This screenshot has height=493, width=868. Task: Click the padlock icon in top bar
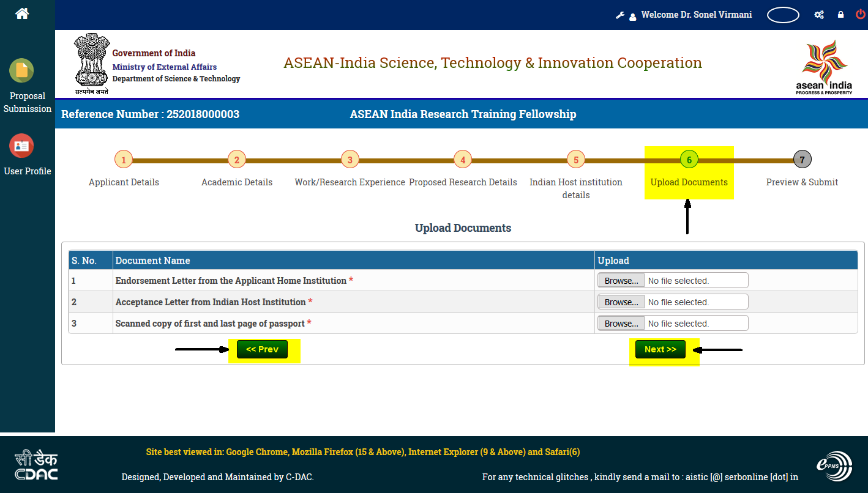841,15
